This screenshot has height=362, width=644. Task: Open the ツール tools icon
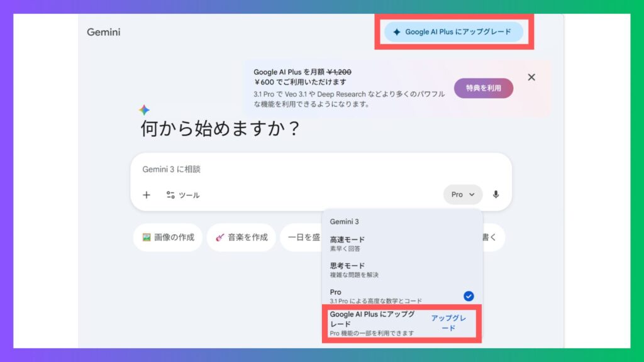170,195
